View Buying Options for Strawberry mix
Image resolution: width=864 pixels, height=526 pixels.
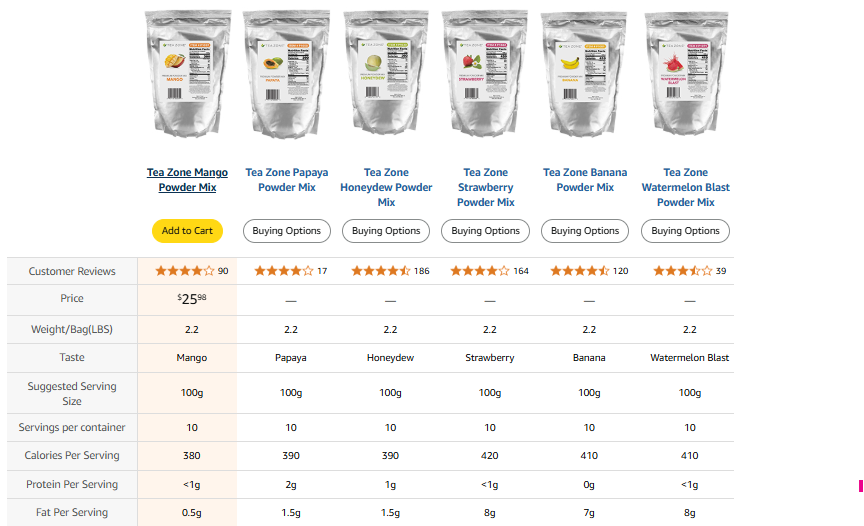click(x=486, y=231)
